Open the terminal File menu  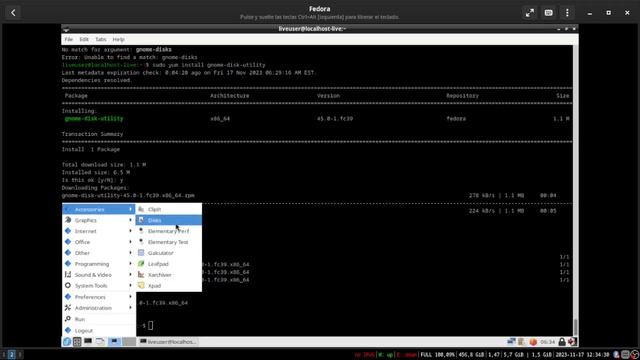tap(69, 40)
